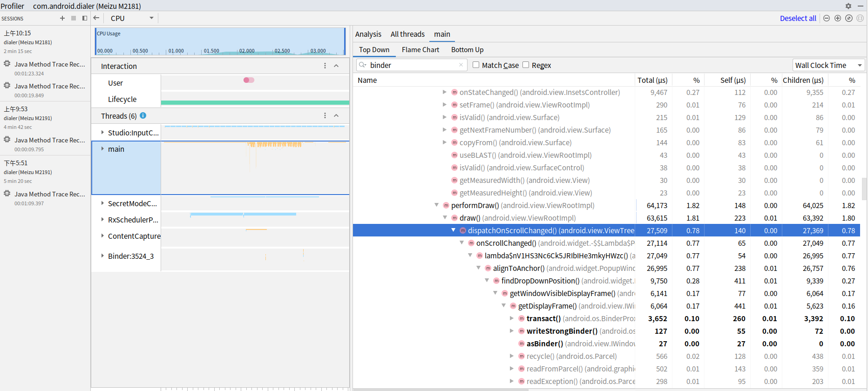
Task: Switch to the Analysis tab
Action: click(368, 34)
